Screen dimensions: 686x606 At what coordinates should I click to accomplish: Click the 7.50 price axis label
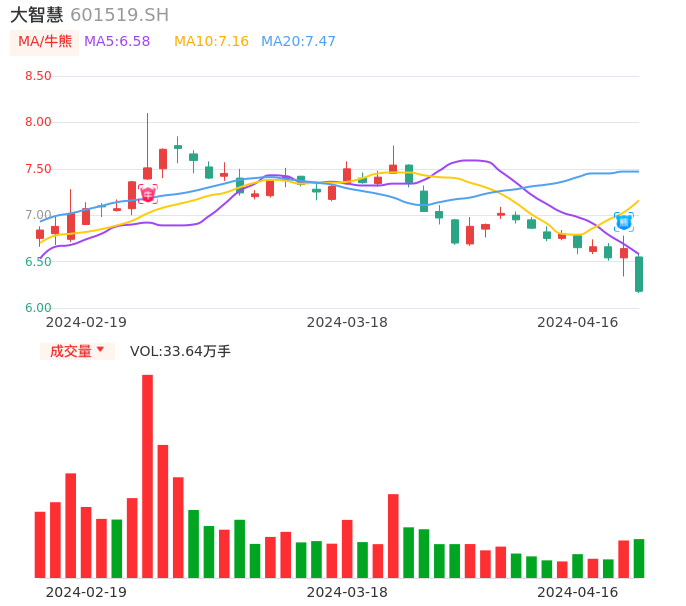tap(38, 169)
